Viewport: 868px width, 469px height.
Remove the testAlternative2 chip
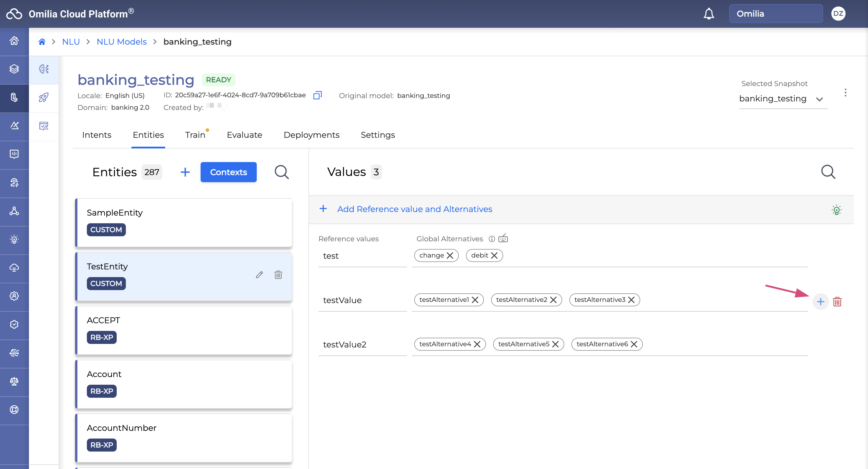click(553, 300)
